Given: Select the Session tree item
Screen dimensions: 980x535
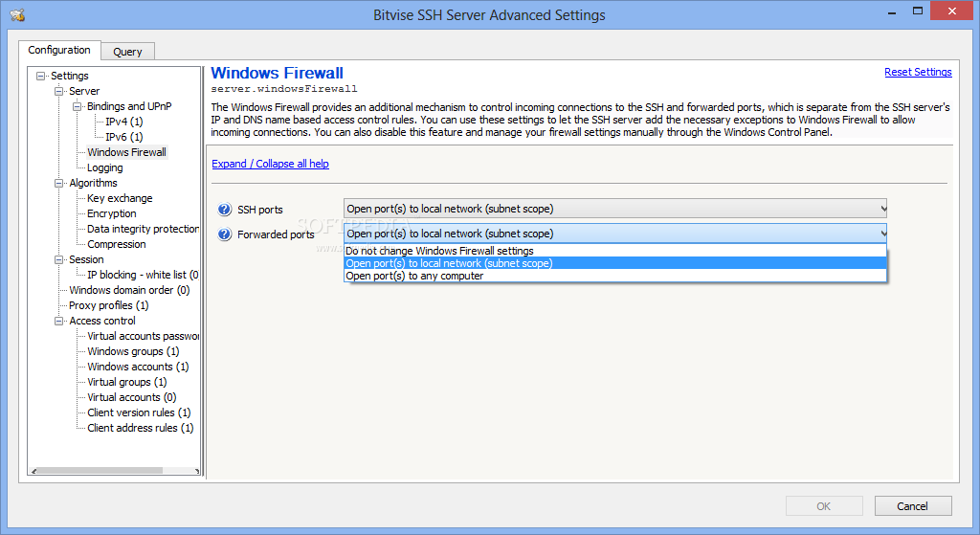Looking at the screenshot, I should 86,259.
